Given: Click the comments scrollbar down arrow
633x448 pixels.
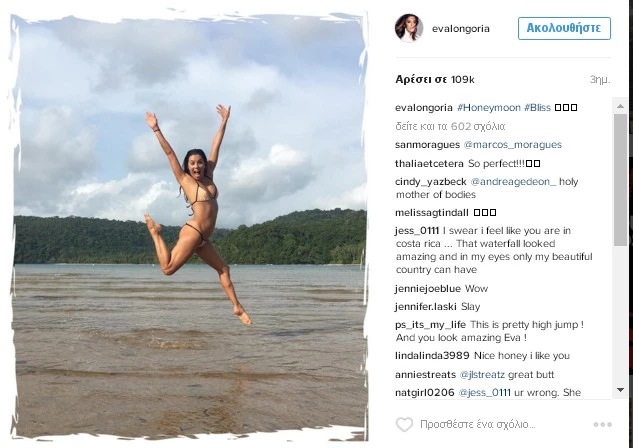Looking at the screenshot, I should [x=620, y=390].
